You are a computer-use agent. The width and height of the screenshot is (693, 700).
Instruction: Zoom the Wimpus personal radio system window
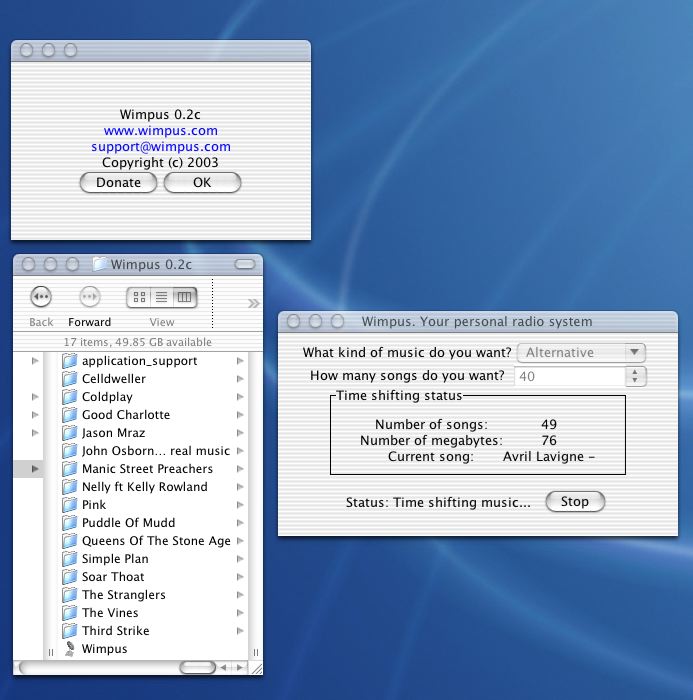pos(337,321)
